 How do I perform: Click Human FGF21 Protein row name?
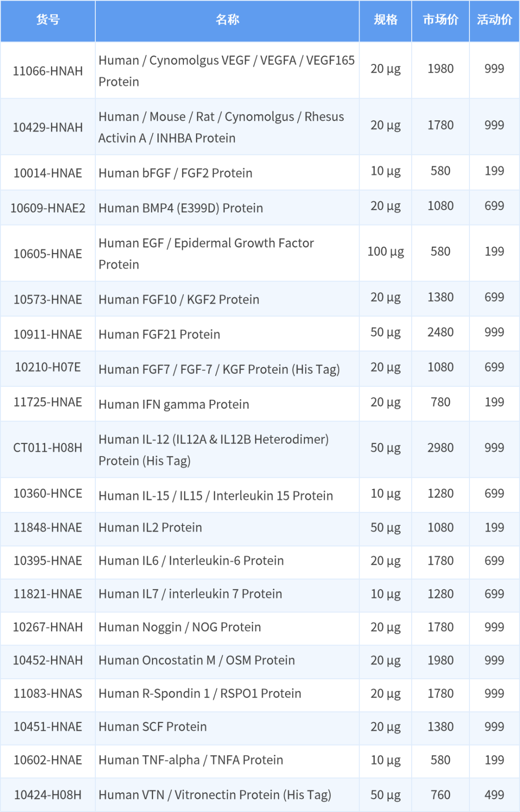pos(159,334)
